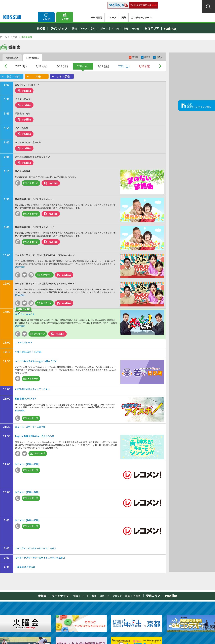
Task: Open Instagram icon for せやけどアレやね パート2
Action: (31, 303)
